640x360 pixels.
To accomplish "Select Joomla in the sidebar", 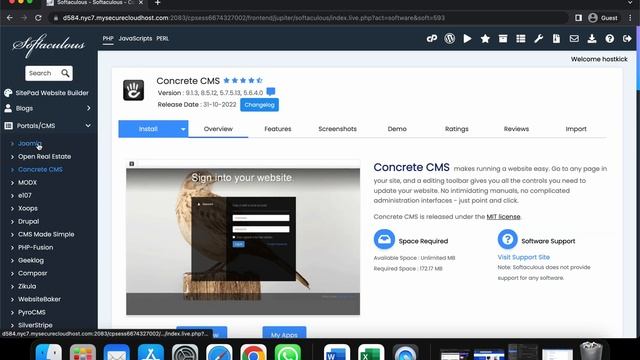I will 29,143.
